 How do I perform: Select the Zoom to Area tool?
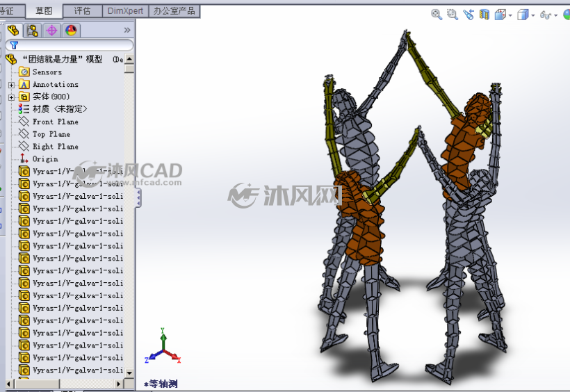453,15
